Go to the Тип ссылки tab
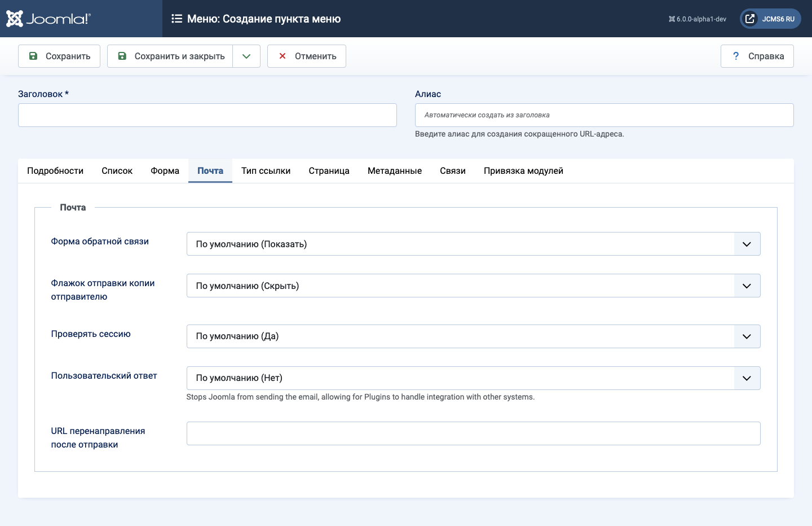Viewport: 812px width, 526px height. pos(266,171)
